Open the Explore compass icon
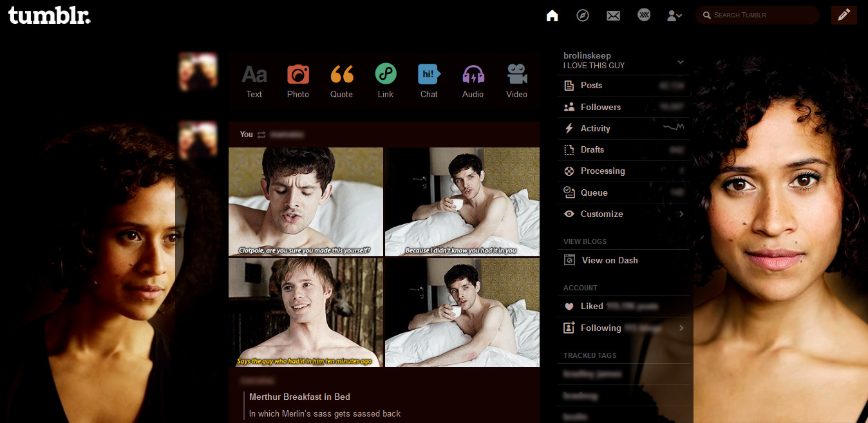The width and height of the screenshot is (868, 423). pyautogui.click(x=583, y=15)
